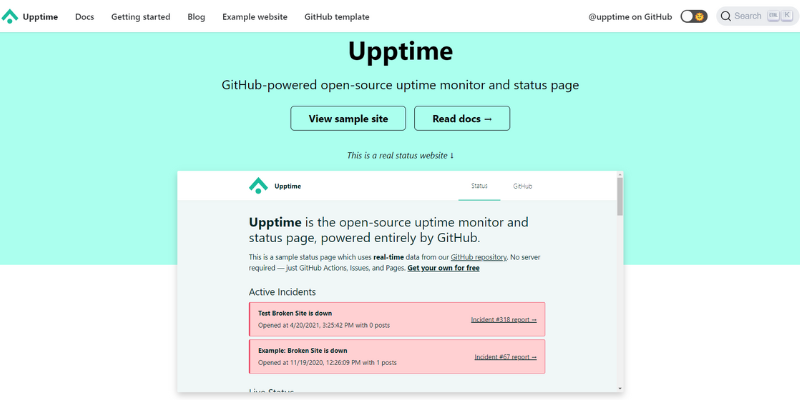Click the embedded page scrollbar thumb
800x400 pixels.
[619, 196]
